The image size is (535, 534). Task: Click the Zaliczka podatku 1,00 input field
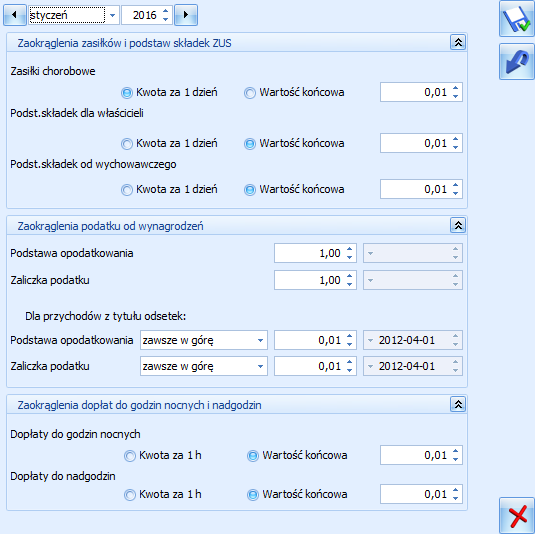[x=315, y=280]
